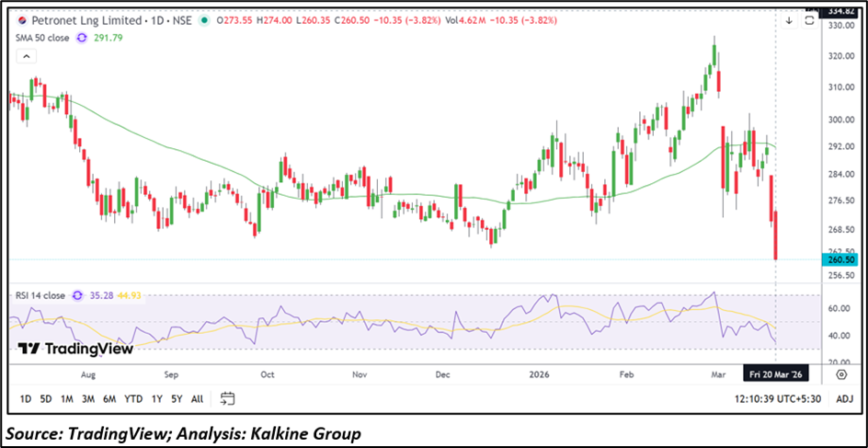Image resolution: width=868 pixels, height=448 pixels.
Task: Click the fullscreen frame icon at top right
Action: (x=808, y=19)
